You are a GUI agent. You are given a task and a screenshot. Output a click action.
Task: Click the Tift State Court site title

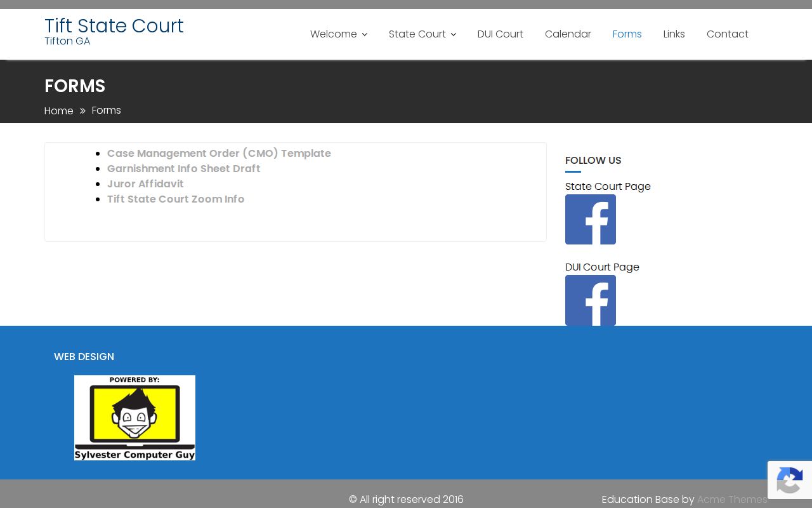pos(114,26)
